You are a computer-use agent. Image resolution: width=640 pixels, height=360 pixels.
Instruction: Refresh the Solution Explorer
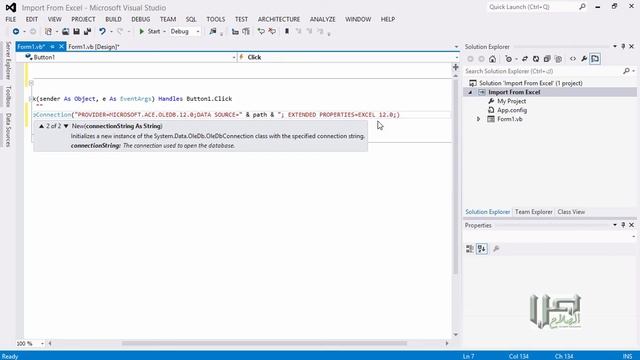tap(536, 59)
